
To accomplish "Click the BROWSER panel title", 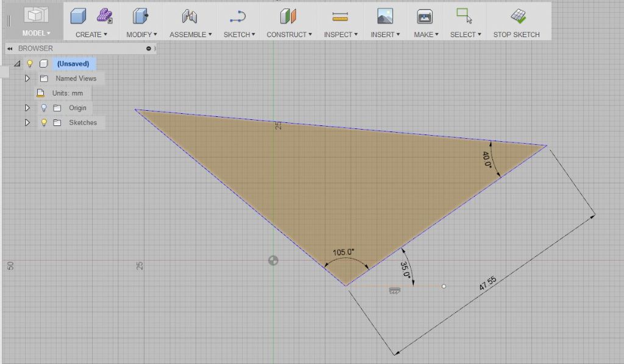I will coord(35,49).
